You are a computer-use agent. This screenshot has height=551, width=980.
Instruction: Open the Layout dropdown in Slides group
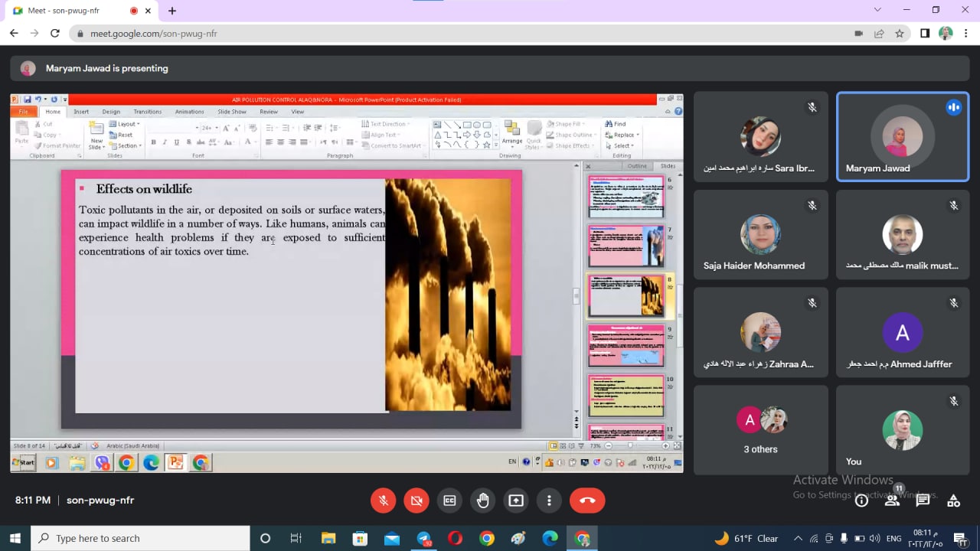click(126, 124)
